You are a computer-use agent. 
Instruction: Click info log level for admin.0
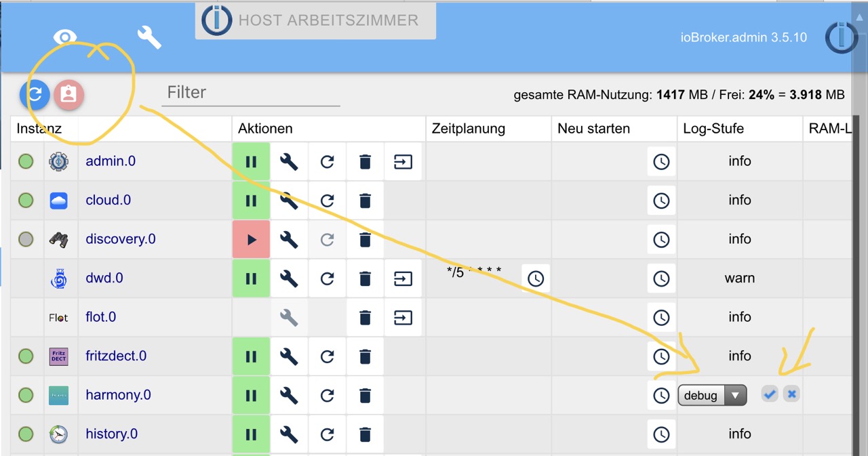(x=740, y=161)
